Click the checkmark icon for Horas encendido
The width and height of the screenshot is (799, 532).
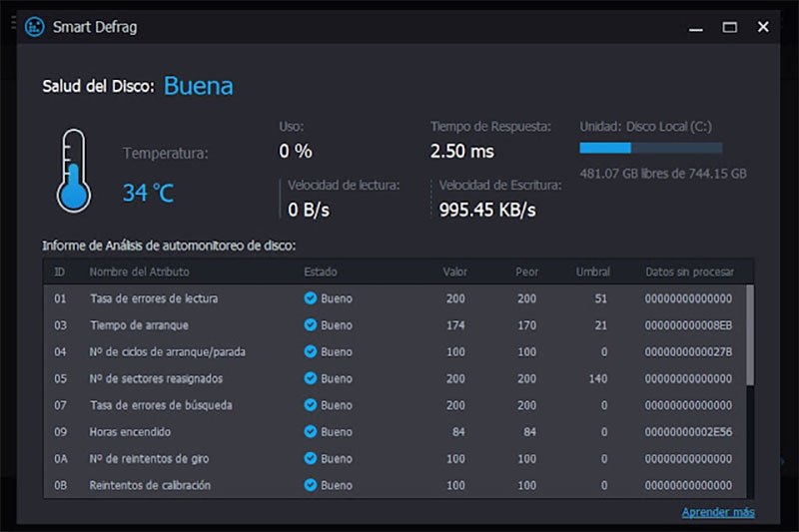click(311, 432)
